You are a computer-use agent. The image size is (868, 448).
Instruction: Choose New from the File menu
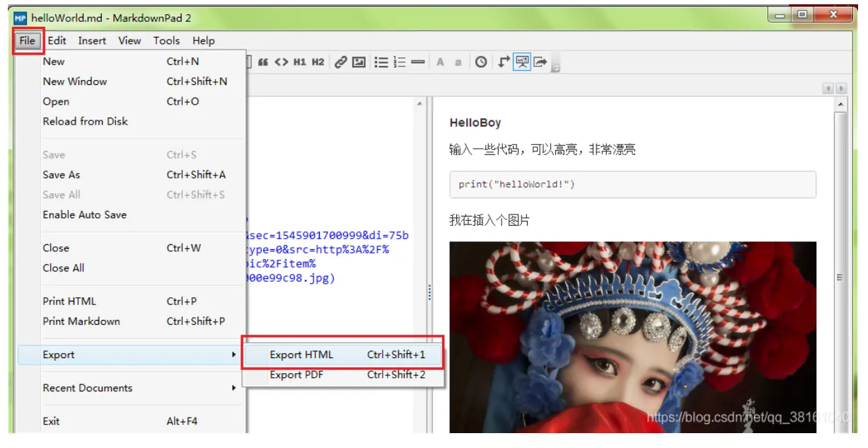[x=132, y=62]
